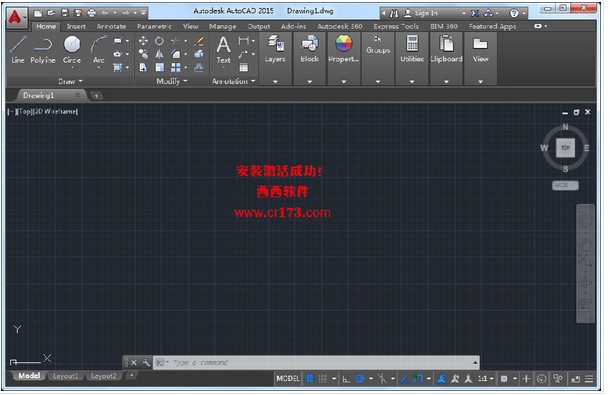Select the Arc tool
Screen dimensions: 610x395
point(98,50)
